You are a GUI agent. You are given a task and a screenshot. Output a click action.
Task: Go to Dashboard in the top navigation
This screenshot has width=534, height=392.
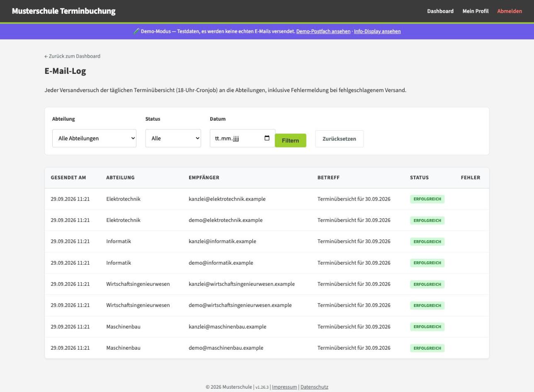pos(440,11)
